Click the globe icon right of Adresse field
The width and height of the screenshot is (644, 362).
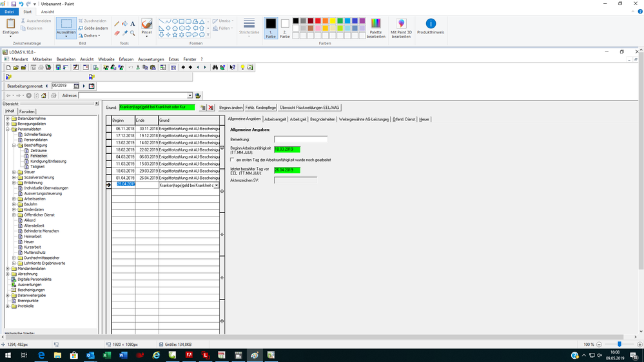pos(198,95)
